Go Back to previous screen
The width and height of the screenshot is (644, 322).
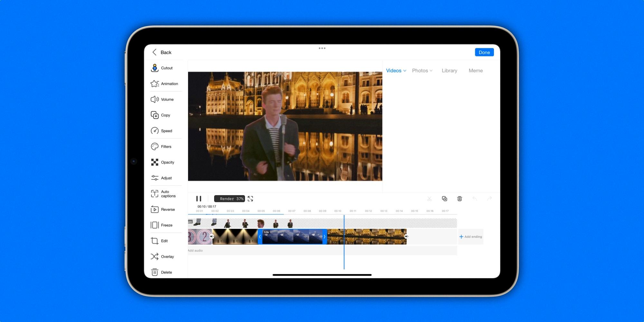click(162, 52)
